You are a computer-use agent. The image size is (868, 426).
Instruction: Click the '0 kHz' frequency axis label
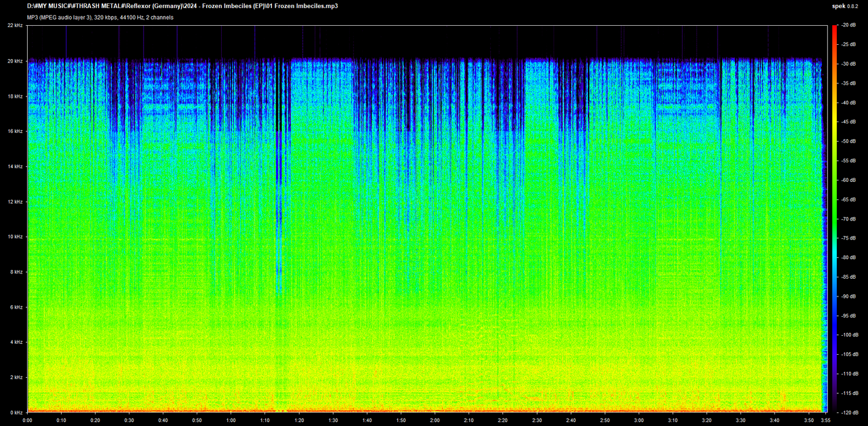click(16, 412)
